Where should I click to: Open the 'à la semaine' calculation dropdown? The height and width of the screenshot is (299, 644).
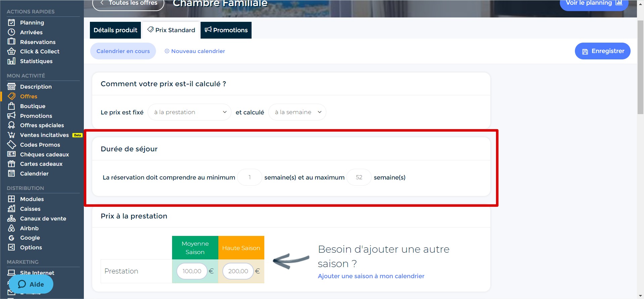pos(297,112)
